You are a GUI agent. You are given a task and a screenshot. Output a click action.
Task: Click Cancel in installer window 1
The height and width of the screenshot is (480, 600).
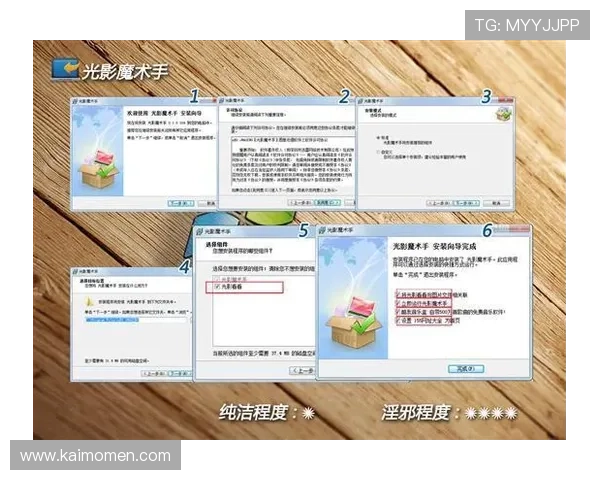(208, 203)
